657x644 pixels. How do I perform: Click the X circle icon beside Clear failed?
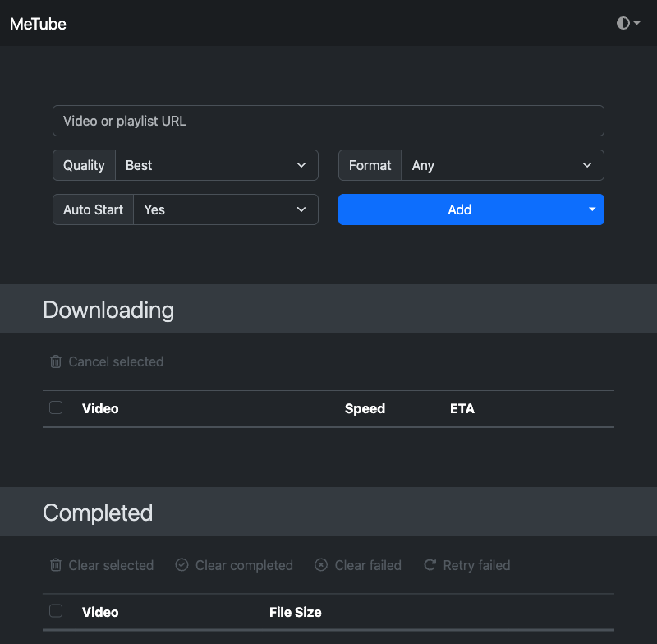pyautogui.click(x=321, y=565)
